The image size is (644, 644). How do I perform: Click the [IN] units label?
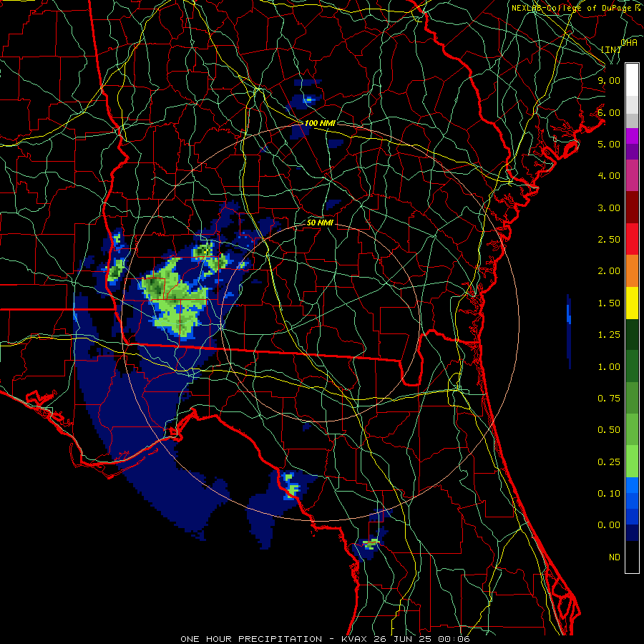pyautogui.click(x=611, y=49)
